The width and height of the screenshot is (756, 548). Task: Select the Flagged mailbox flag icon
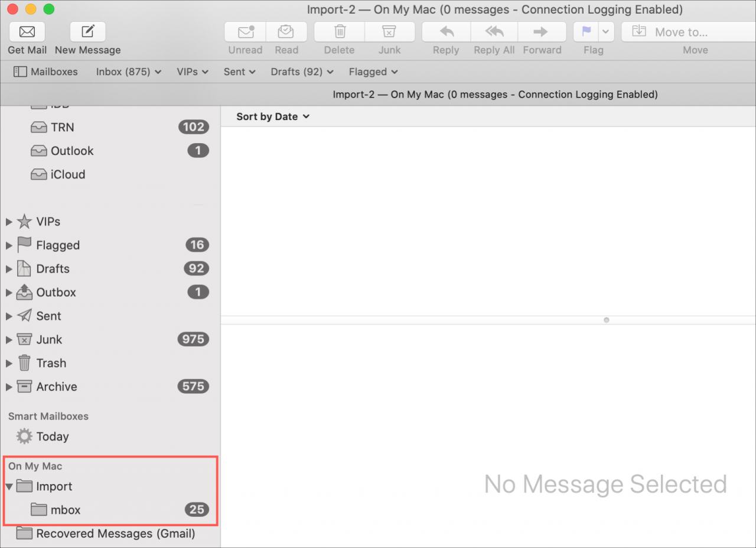pos(24,245)
